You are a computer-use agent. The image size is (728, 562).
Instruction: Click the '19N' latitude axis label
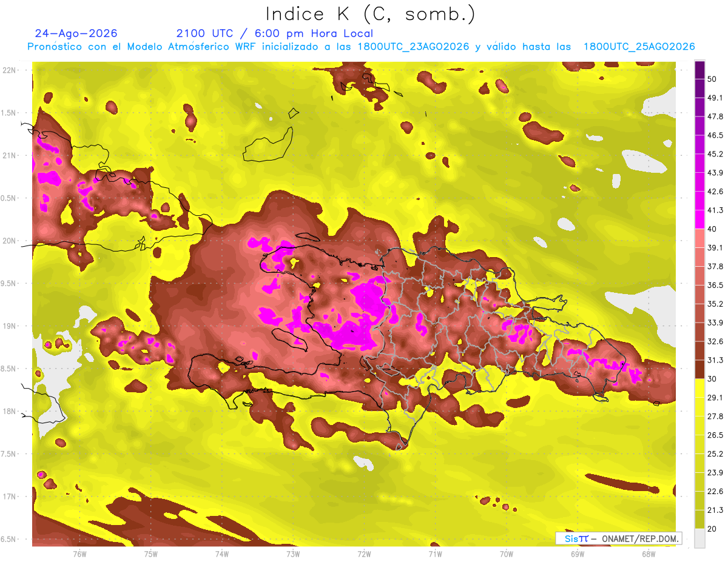[10, 326]
